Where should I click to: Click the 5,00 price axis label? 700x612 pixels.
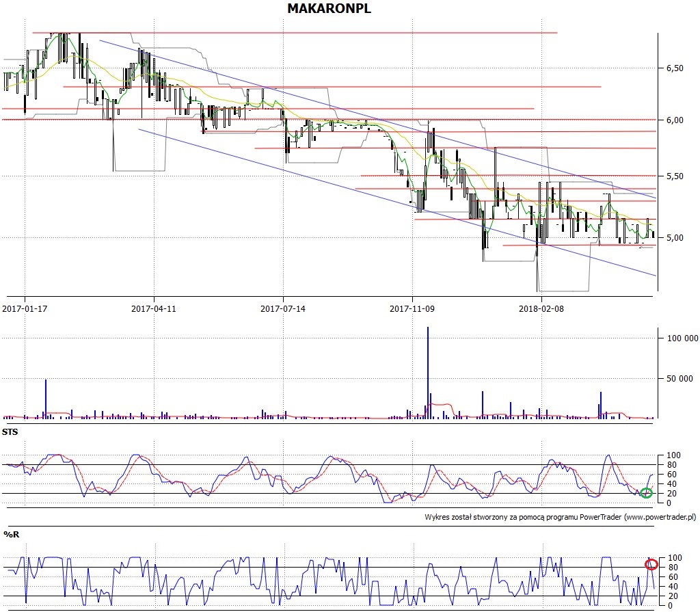675,238
